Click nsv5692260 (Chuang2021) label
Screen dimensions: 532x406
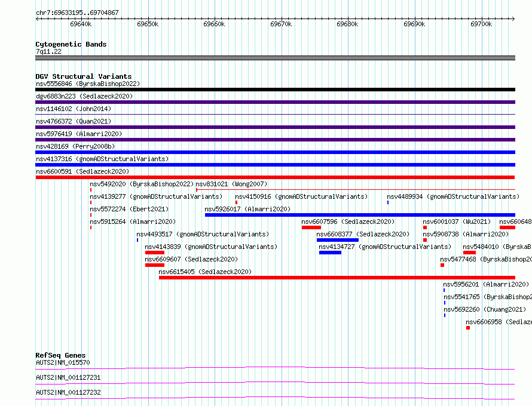[x=485, y=309]
